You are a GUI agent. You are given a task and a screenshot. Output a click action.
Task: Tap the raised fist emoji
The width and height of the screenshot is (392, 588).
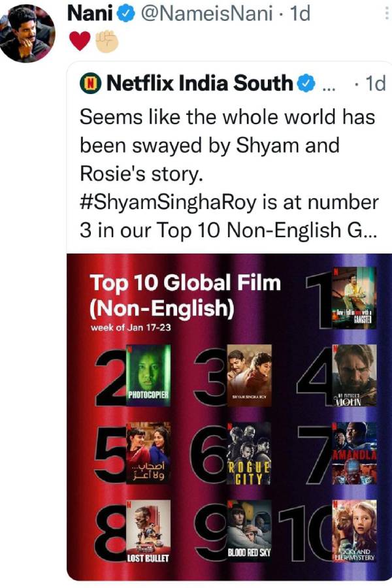[107, 41]
